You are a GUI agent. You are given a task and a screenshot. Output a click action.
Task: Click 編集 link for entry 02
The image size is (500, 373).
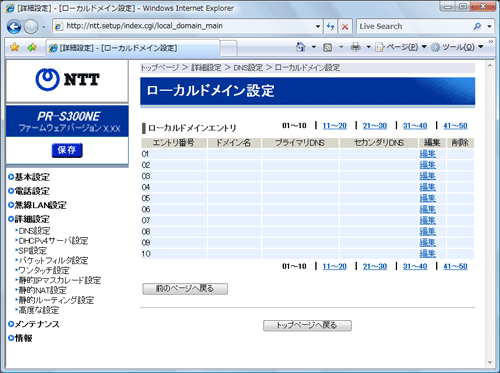tap(428, 165)
